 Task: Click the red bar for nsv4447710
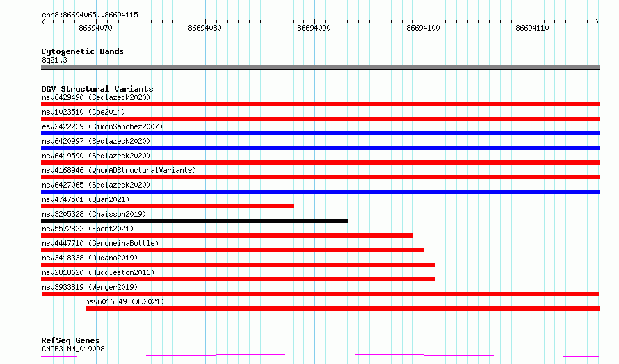[x=232, y=250]
